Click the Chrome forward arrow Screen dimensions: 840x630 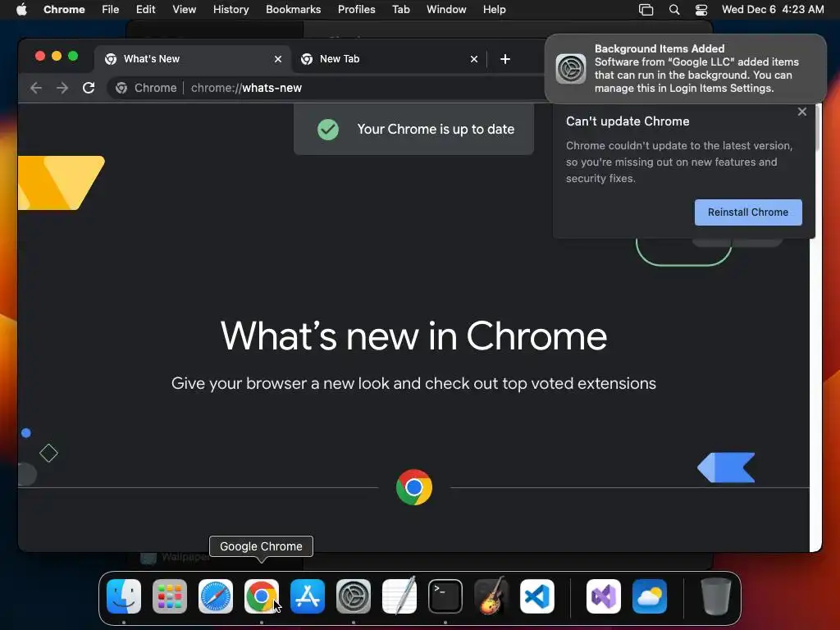coord(62,88)
